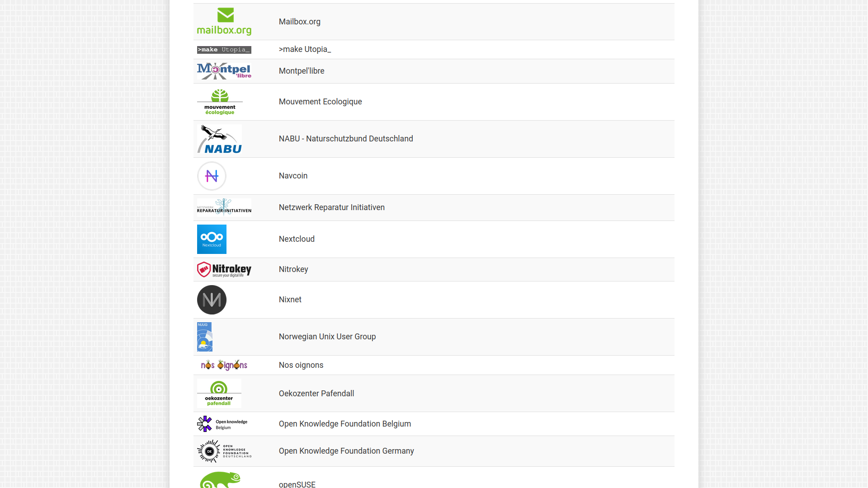Select the Oekozenter Pafendall logo
Image resolution: width=868 pixels, height=488 pixels.
[219, 394]
